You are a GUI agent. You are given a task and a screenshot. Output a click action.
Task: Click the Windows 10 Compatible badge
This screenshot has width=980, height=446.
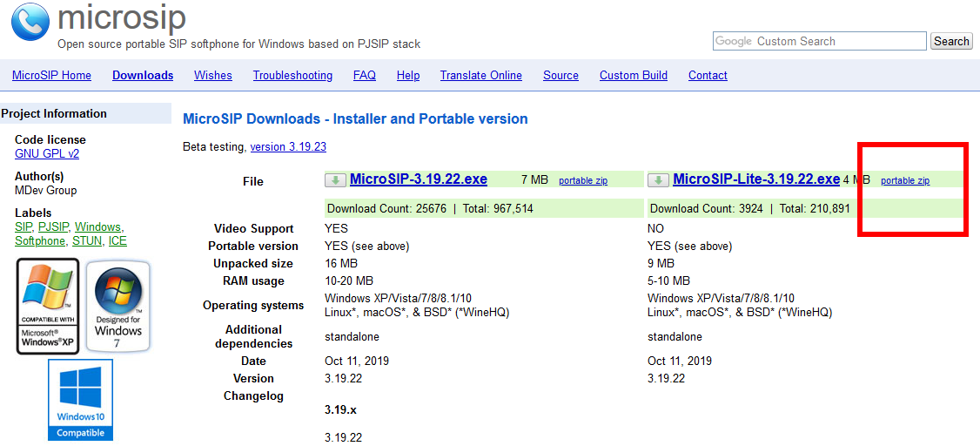(81, 400)
